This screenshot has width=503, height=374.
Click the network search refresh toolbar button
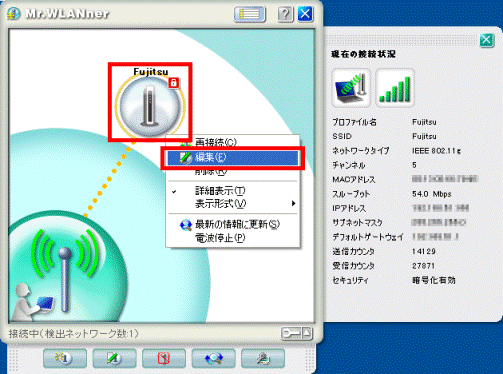pos(213,358)
